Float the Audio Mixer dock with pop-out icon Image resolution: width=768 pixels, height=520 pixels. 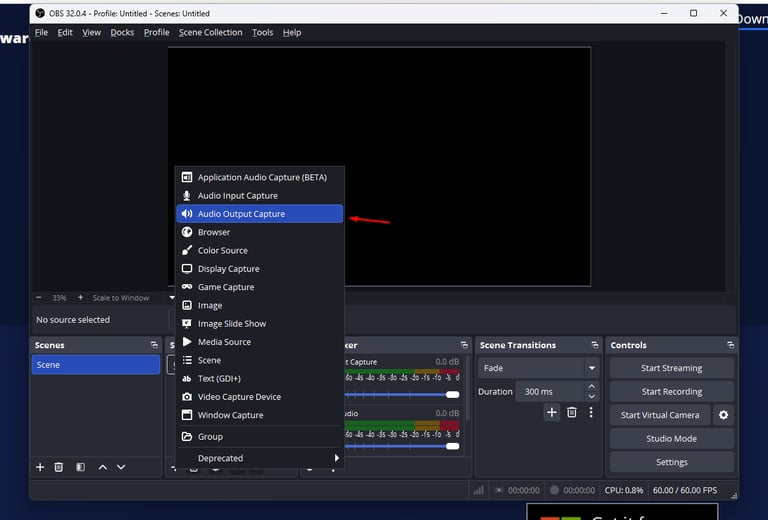(464, 345)
